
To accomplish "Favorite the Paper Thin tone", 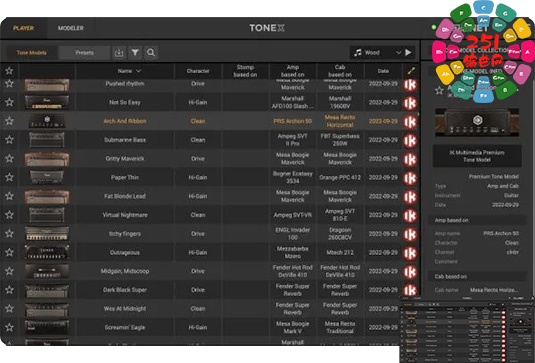I will tap(9, 177).
